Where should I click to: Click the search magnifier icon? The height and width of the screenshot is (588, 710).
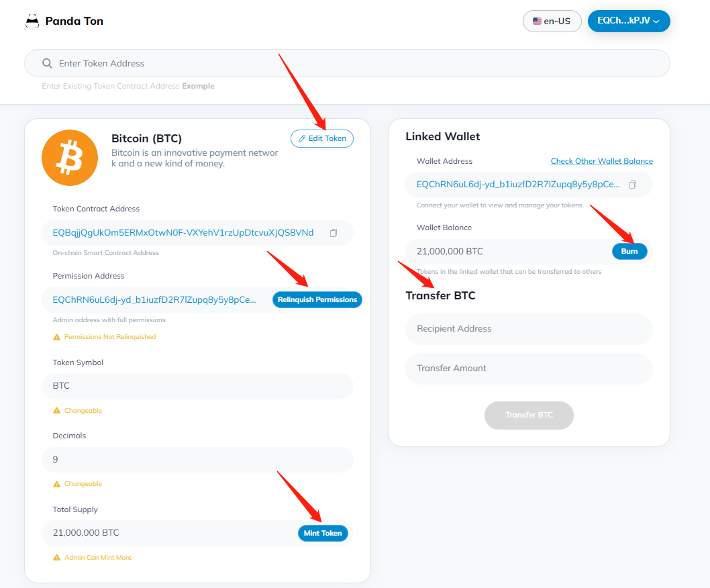47,63
